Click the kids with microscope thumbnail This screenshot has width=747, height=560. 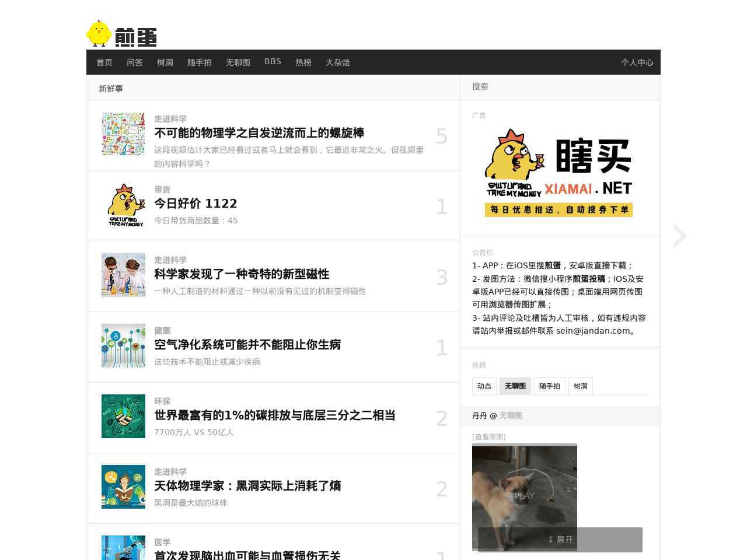[123, 275]
